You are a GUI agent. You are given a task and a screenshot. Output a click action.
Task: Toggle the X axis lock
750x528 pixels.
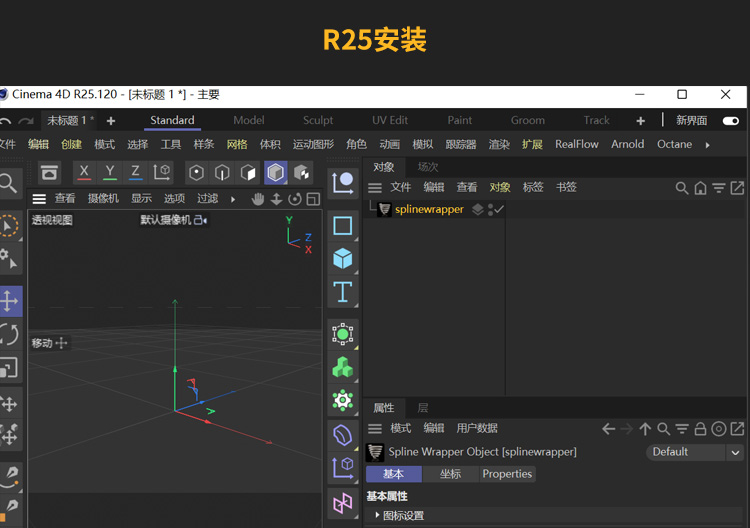[x=84, y=172]
